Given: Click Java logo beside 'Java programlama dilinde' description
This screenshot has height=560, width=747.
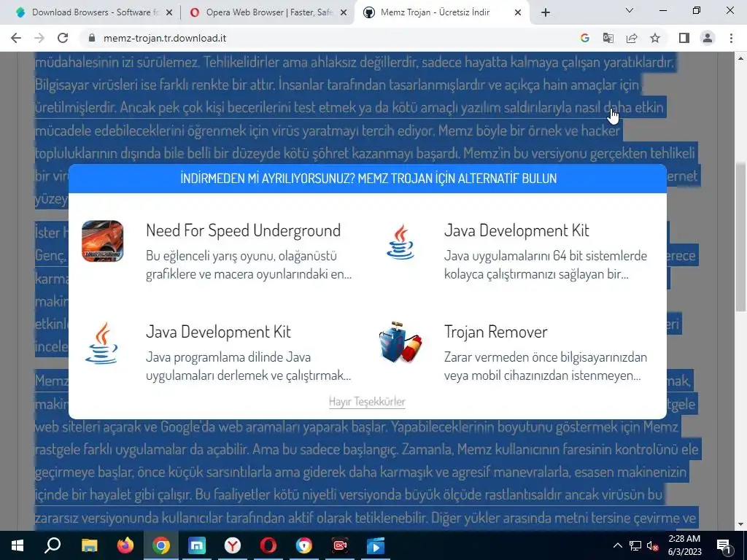Looking at the screenshot, I should pyautogui.click(x=101, y=343).
